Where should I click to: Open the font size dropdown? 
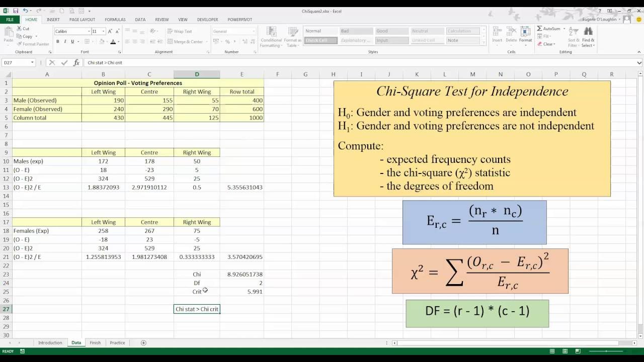pos(103,31)
